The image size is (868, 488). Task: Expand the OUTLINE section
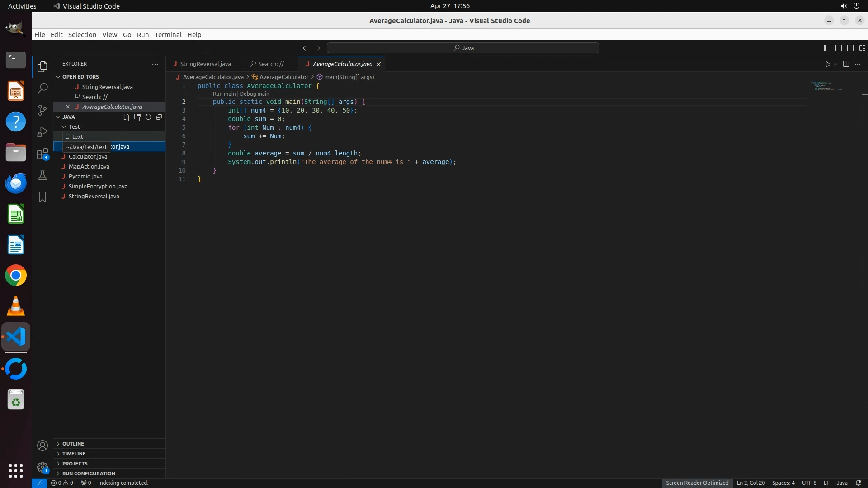point(73,444)
